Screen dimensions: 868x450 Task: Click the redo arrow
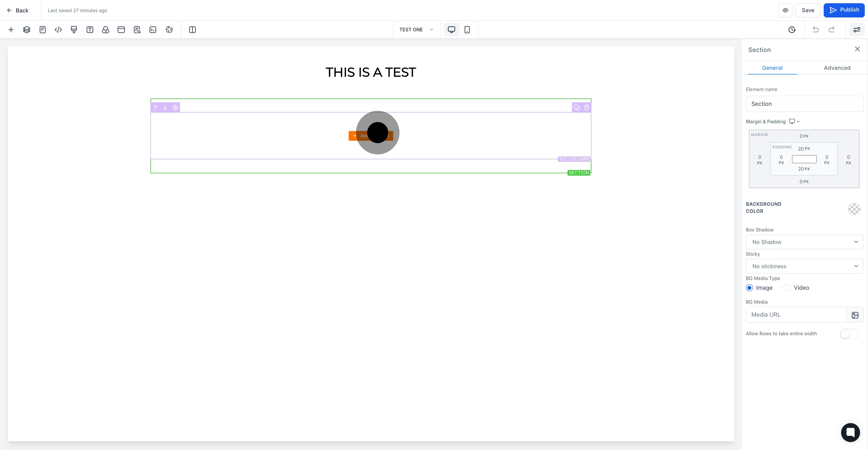(832, 30)
